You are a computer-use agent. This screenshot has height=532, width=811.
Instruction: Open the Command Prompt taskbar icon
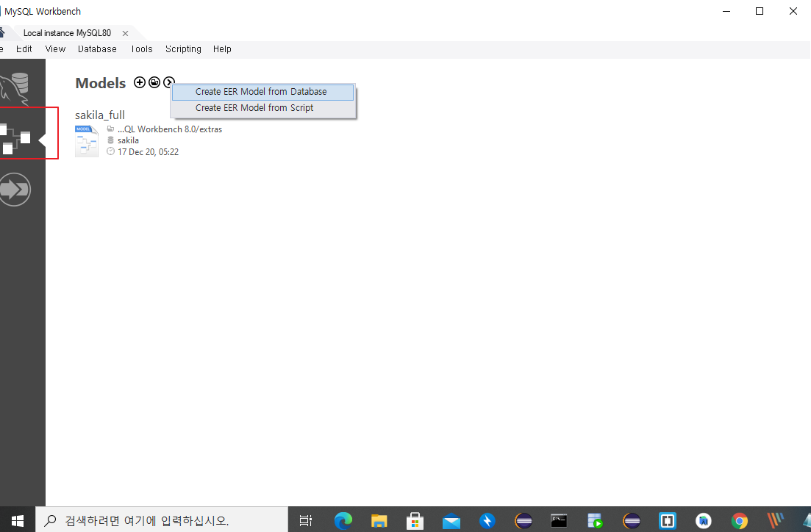(559, 521)
